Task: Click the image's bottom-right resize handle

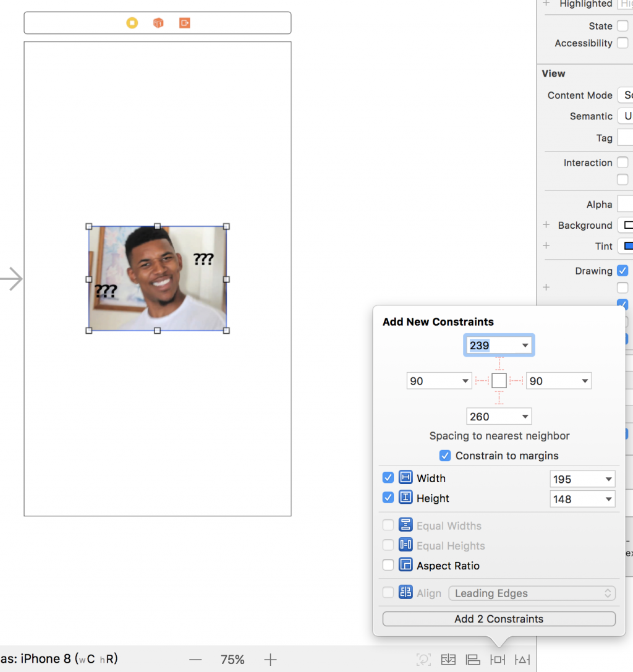Action: 226,330
